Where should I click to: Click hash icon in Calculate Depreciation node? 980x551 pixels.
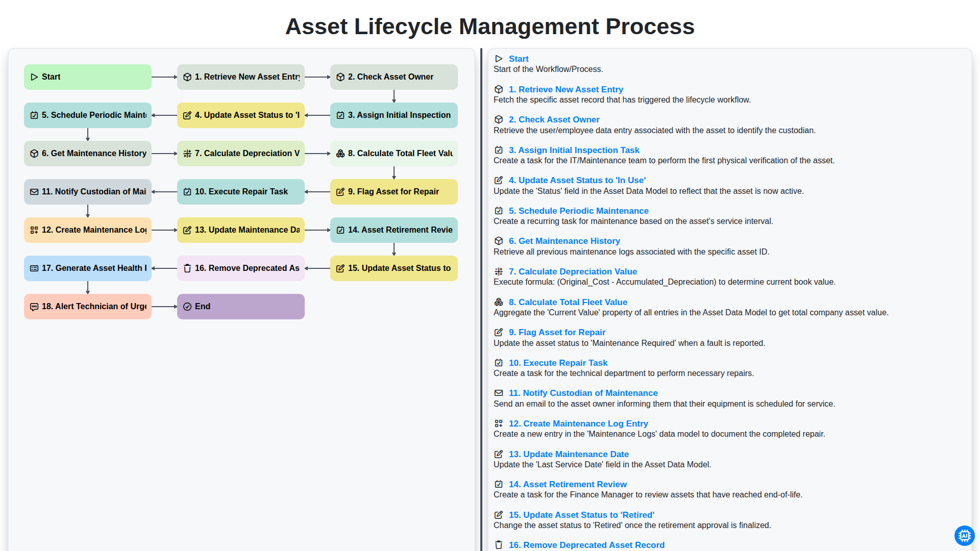click(187, 154)
